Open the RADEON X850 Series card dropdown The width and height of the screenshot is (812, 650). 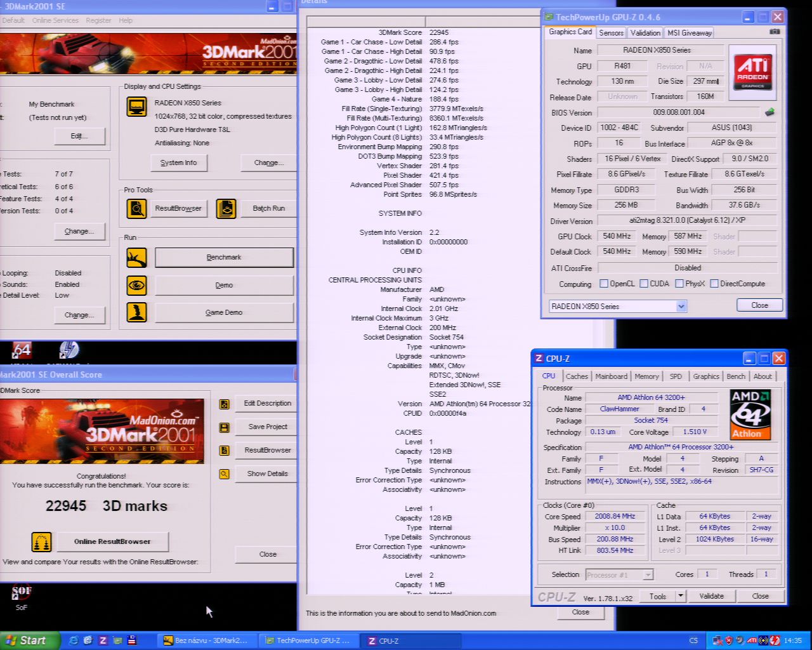681,306
